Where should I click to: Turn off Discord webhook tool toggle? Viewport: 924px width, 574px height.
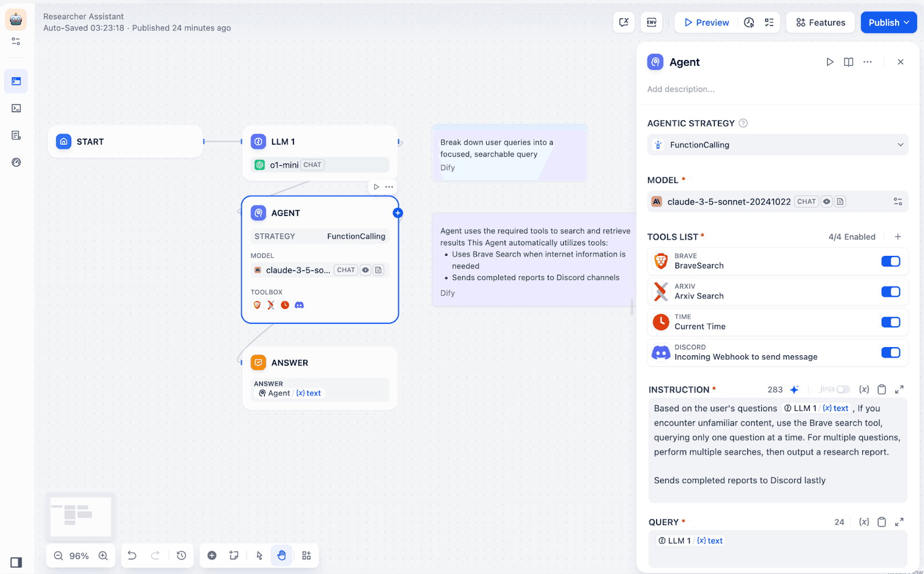tap(891, 353)
